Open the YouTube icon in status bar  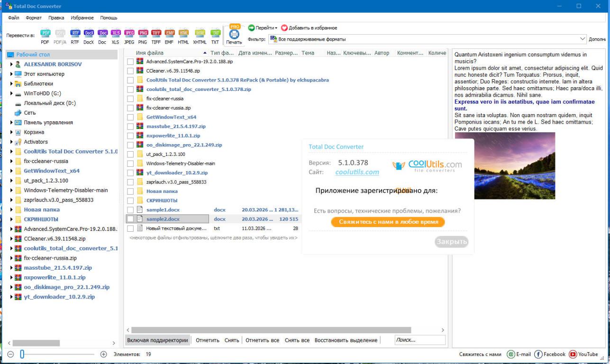point(573,354)
